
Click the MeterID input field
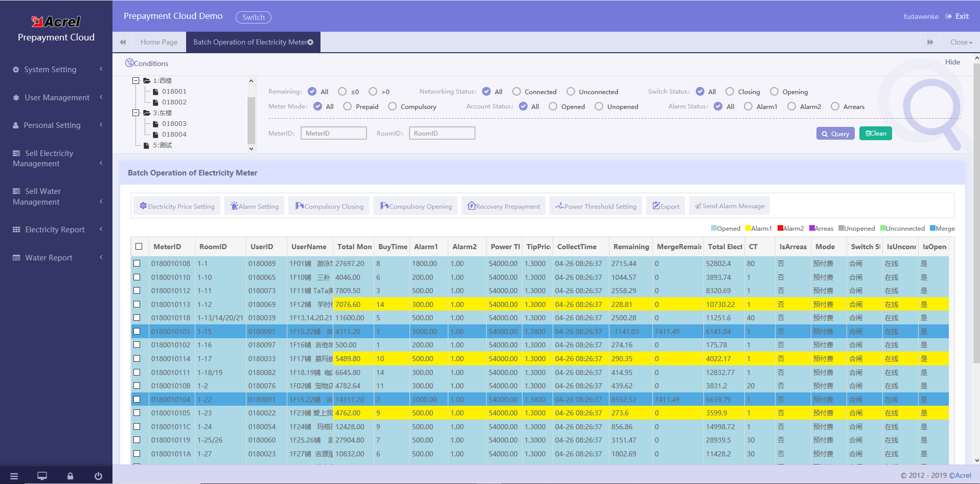tap(334, 133)
